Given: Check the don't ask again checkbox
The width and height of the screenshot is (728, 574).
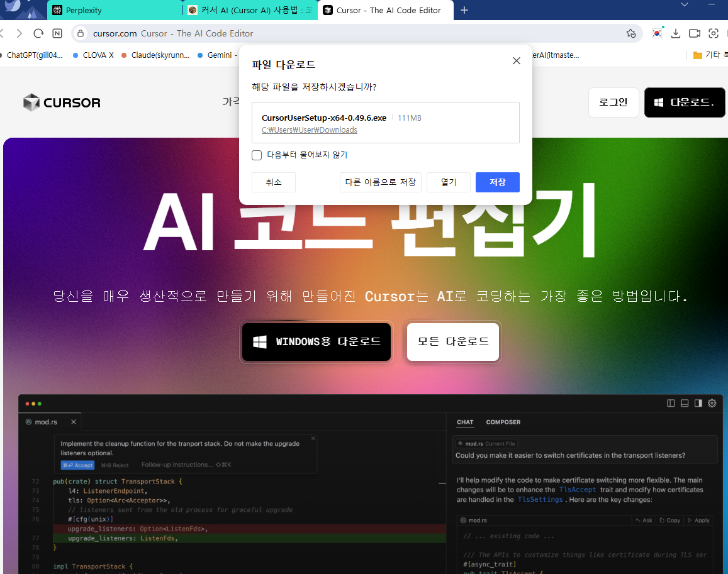Looking at the screenshot, I should coord(257,155).
